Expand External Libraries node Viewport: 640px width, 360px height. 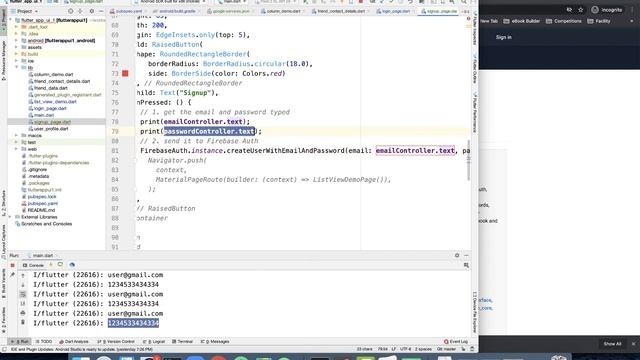click(x=11, y=217)
